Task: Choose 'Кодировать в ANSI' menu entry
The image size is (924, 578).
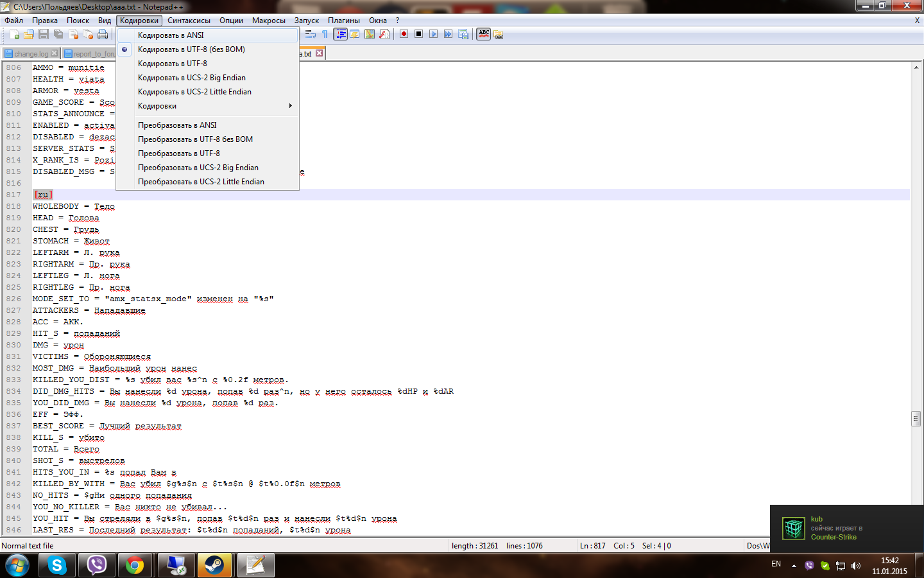Action: [208, 35]
